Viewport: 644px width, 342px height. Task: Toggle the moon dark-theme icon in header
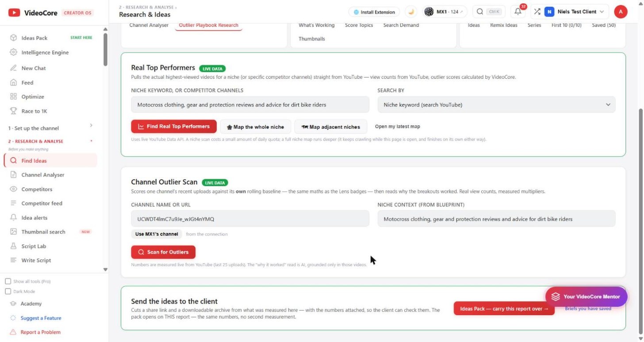pyautogui.click(x=411, y=12)
